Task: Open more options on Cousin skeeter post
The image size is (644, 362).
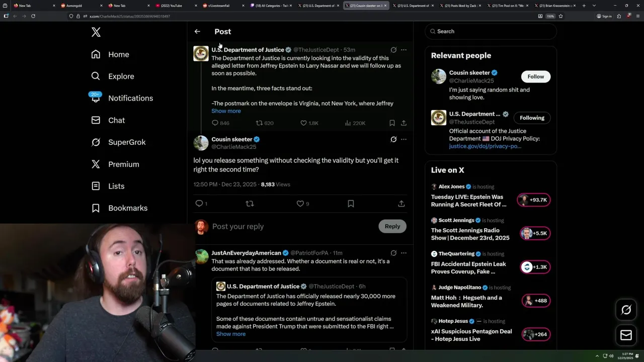Action: pyautogui.click(x=404, y=139)
